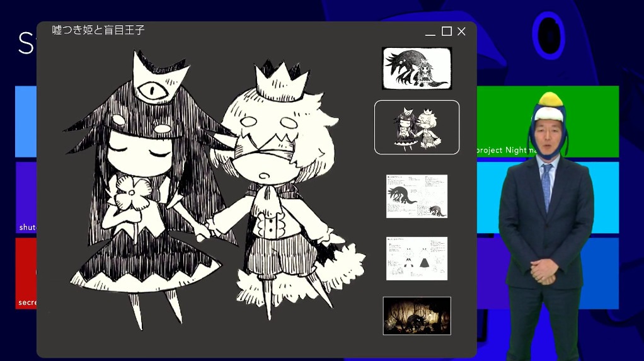Maximize the 嘘つき姫と盲目王子 window

[447, 32]
